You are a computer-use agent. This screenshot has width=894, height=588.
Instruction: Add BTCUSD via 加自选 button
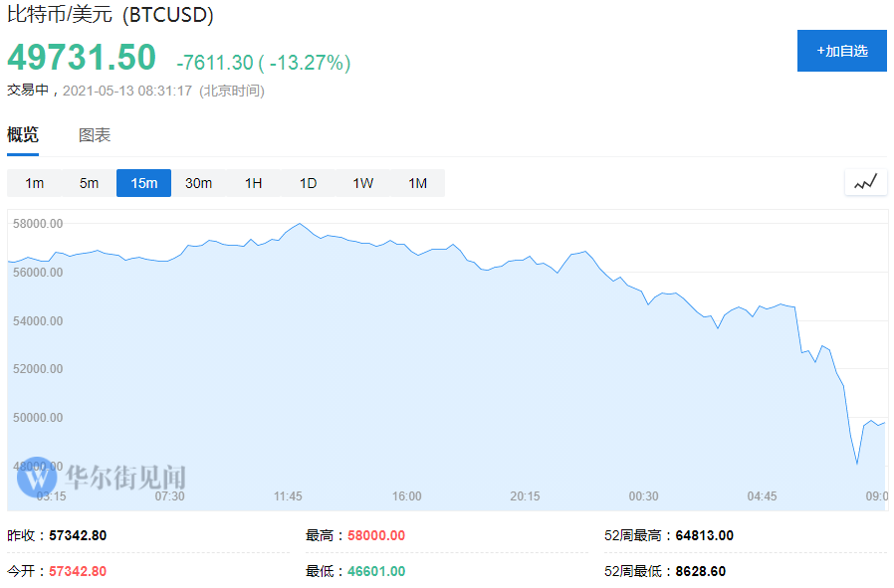point(841,51)
